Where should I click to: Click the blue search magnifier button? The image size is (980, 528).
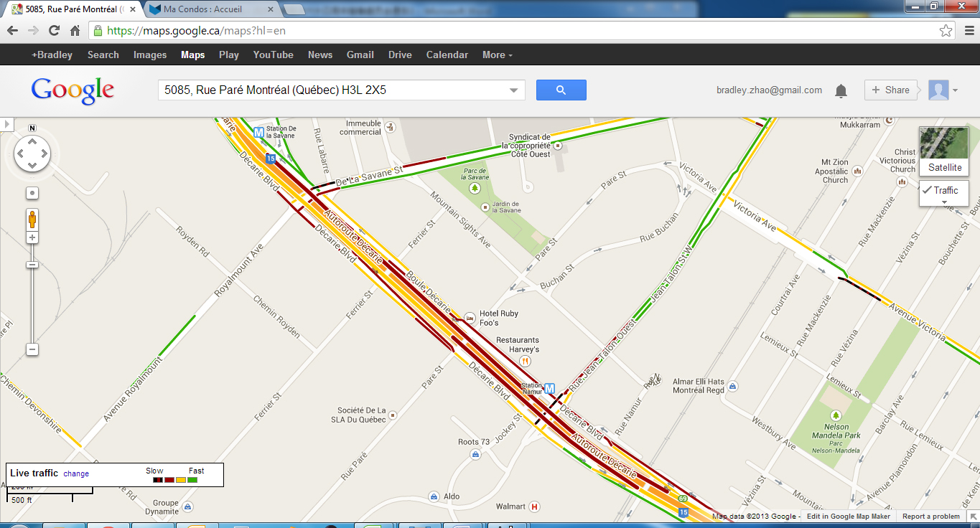pyautogui.click(x=561, y=90)
